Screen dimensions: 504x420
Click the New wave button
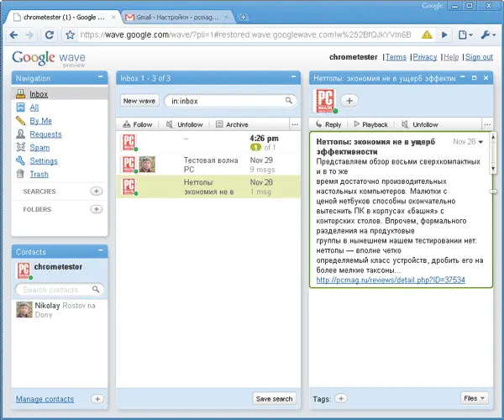pos(139,101)
